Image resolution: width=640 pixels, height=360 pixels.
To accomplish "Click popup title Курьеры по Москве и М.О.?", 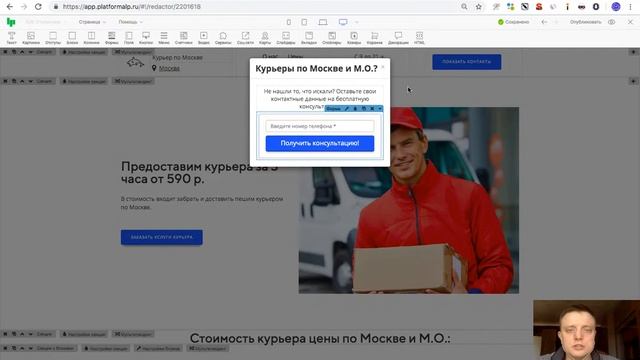I will (x=316, y=69).
